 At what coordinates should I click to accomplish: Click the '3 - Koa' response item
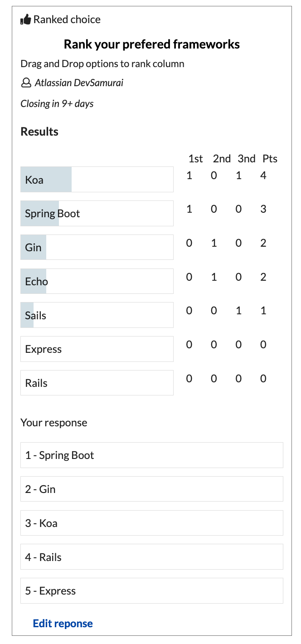tap(151, 523)
